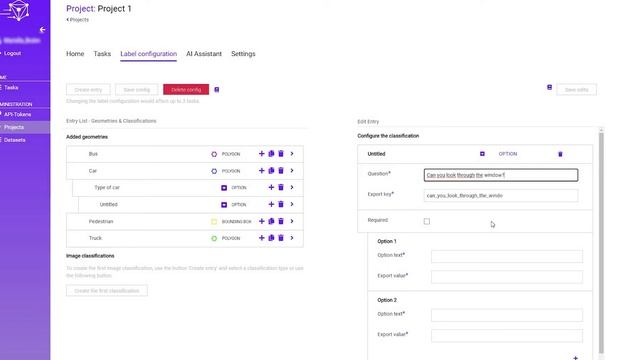Delete the Truck geometry entry
Viewport: 640px width, 360px height.
click(281, 238)
